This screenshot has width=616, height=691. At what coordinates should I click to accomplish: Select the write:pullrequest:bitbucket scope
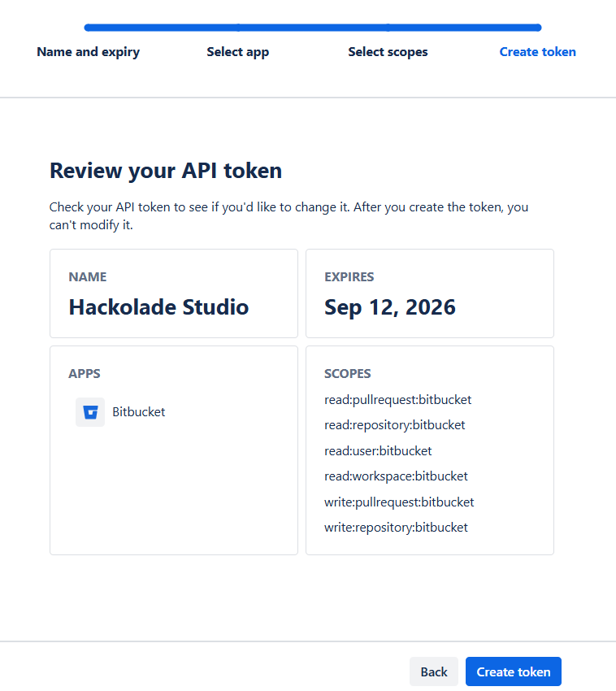399,502
